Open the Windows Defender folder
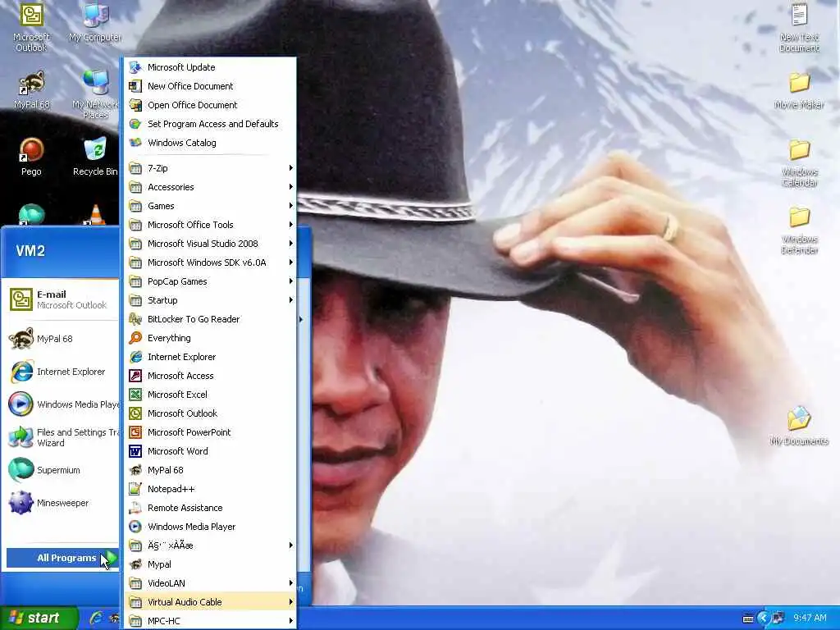The height and width of the screenshot is (630, 840). click(799, 231)
